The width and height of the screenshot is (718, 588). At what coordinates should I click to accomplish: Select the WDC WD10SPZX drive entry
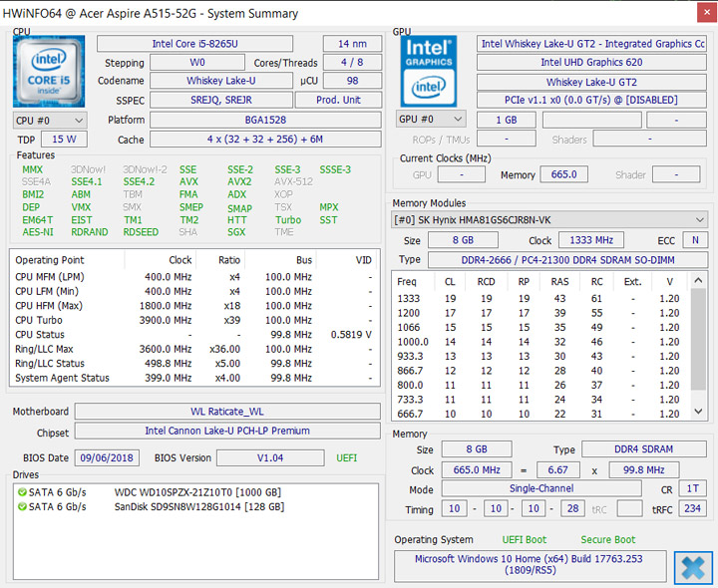tap(196, 492)
